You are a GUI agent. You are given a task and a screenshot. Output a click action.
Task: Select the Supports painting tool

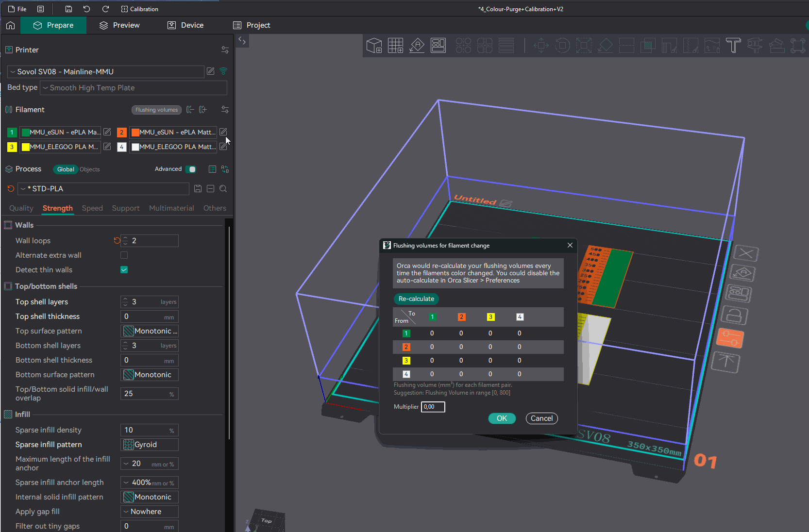pyautogui.click(x=669, y=46)
